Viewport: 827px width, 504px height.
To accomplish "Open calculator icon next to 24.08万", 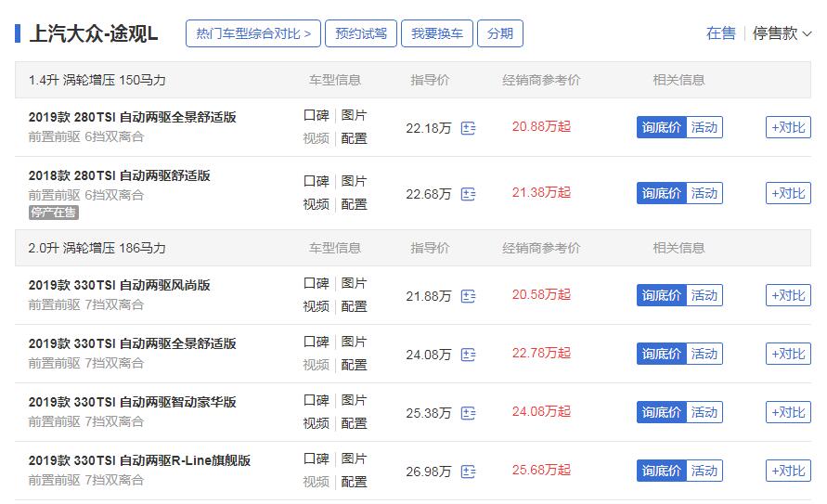I will click(468, 355).
